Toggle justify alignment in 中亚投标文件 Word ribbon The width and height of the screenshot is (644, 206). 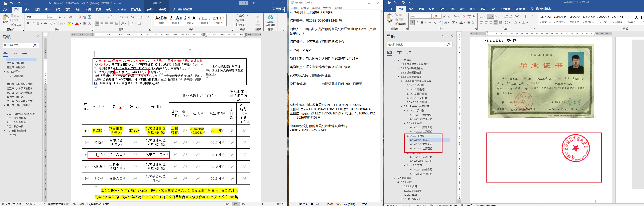tap(496, 22)
